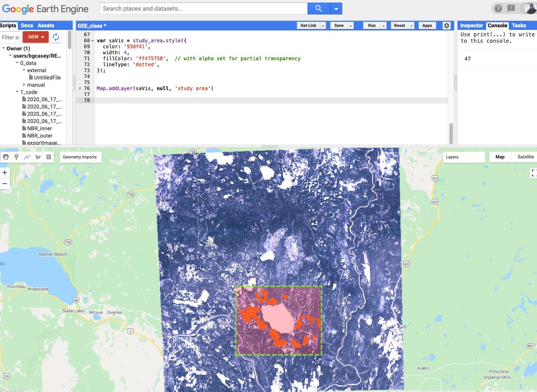Open the Docs tab
Viewport: 537px width, 392px height.
tap(27, 26)
